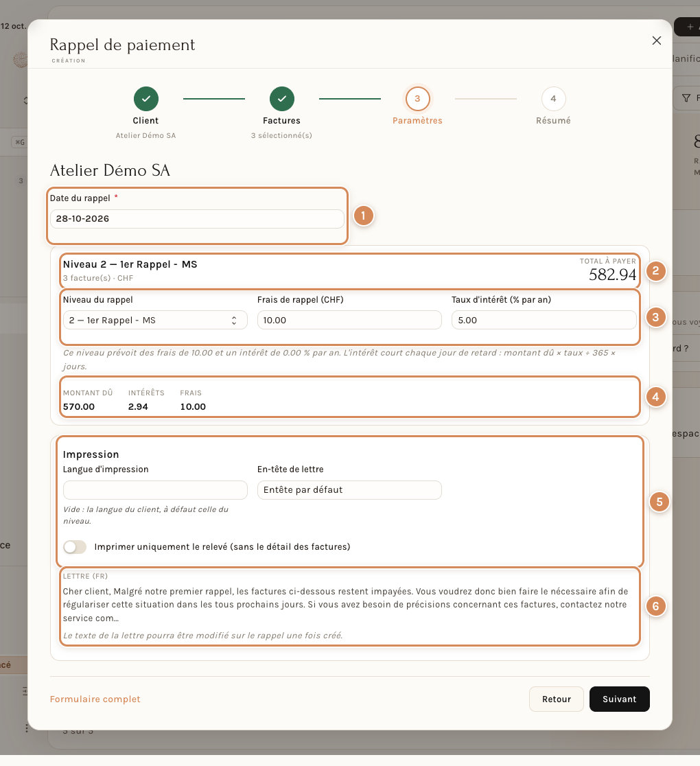Toggle Imprimer uniquement le relevé switch

click(x=75, y=547)
